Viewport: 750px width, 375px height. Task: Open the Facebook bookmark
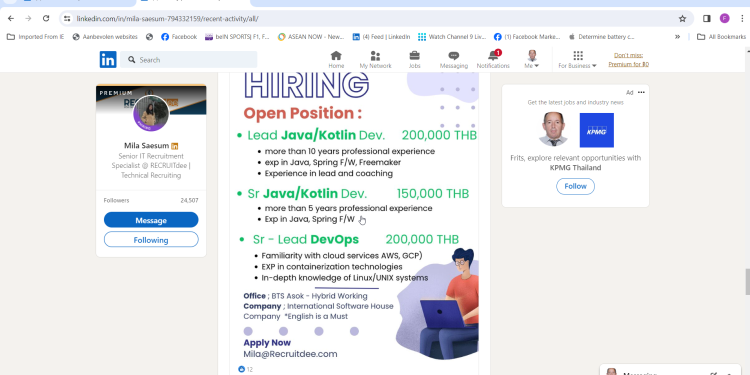coord(179,37)
